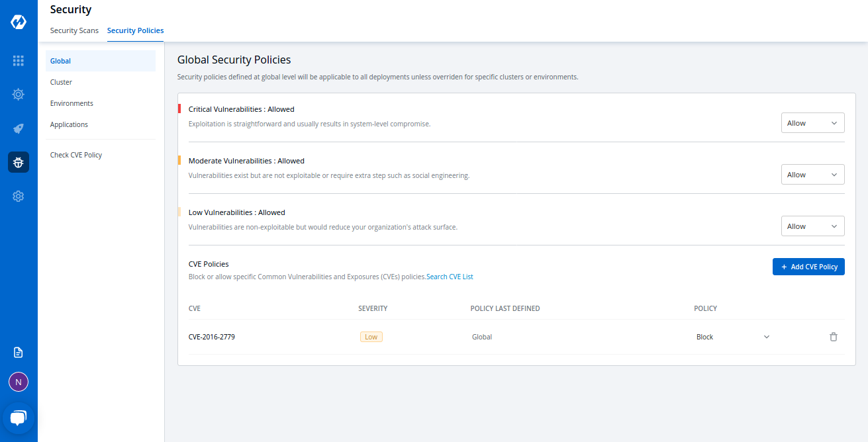Viewport: 868px width, 442px height.
Task: Open Low Vulnerabilities Allow dropdown
Action: 812,226
